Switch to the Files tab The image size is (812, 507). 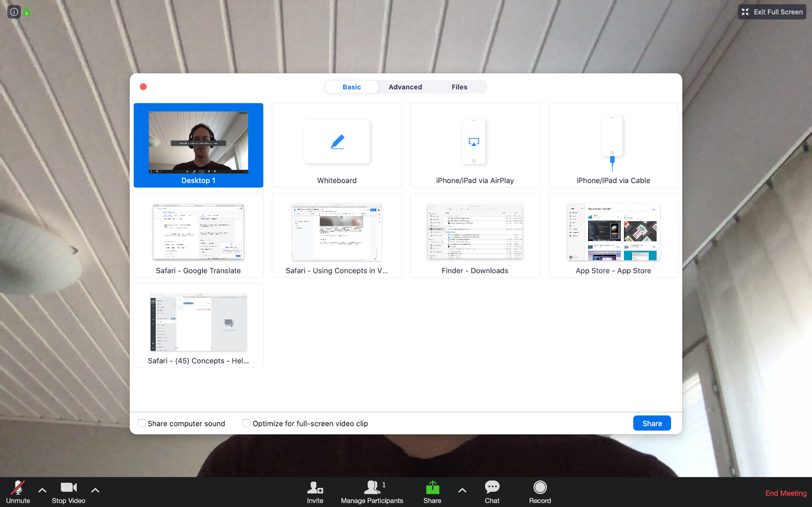pyautogui.click(x=459, y=86)
